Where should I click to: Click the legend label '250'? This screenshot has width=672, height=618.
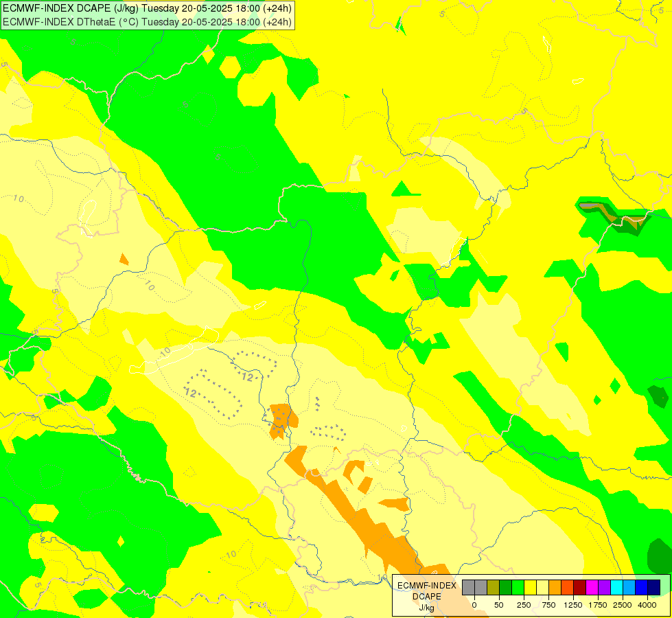click(x=524, y=605)
